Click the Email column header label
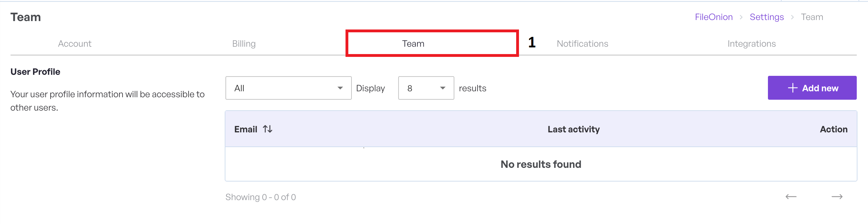 click(x=245, y=129)
